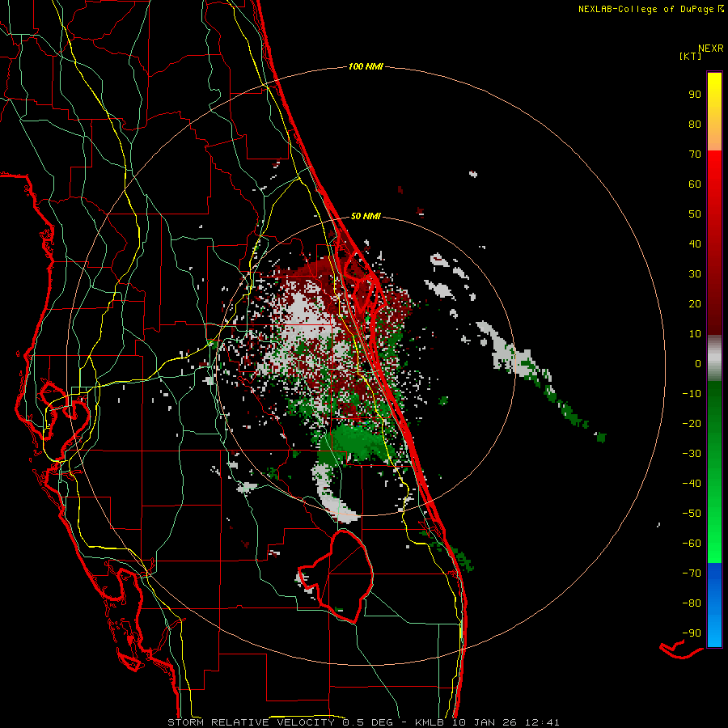The width and height of the screenshot is (728, 728).
Task: Click the 70 value on the velocity scale
Action: 695,154
